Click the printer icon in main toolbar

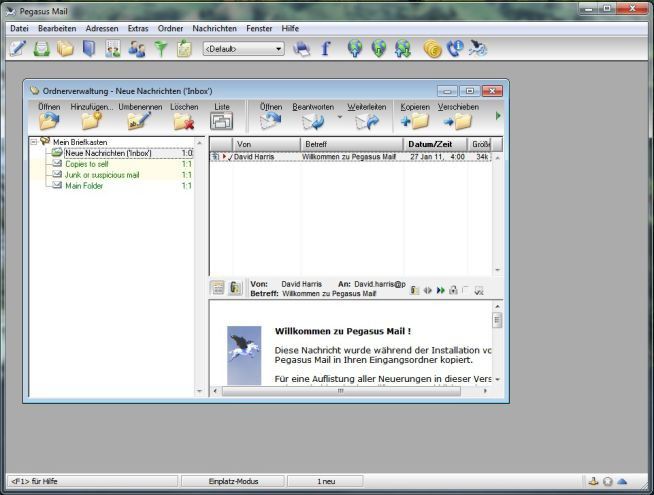pos(301,49)
